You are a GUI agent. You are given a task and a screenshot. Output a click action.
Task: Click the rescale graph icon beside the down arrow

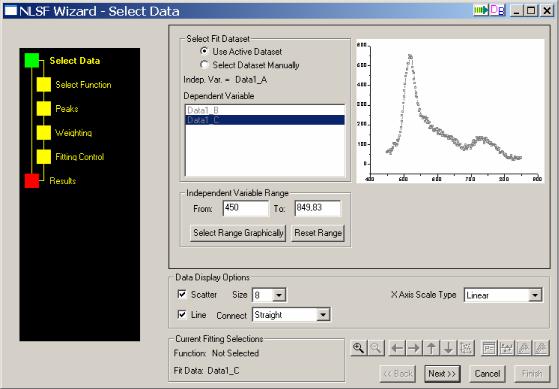pos(466,348)
